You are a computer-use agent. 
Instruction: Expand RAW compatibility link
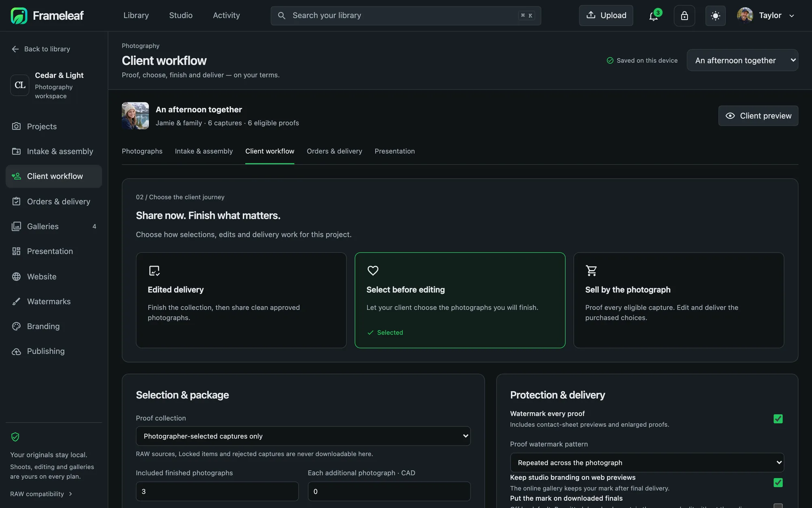point(41,494)
